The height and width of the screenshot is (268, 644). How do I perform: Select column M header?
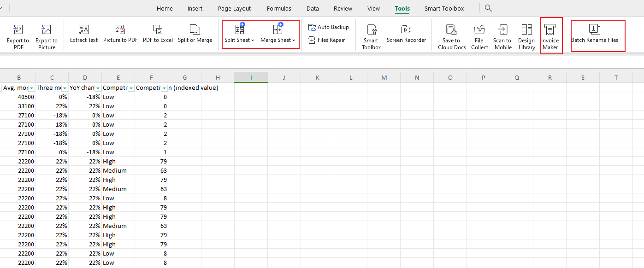pyautogui.click(x=384, y=78)
